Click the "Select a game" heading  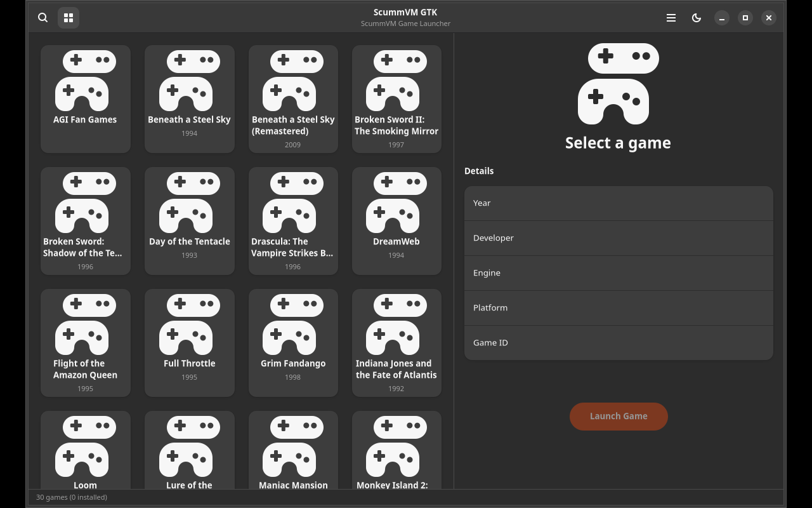point(618,143)
